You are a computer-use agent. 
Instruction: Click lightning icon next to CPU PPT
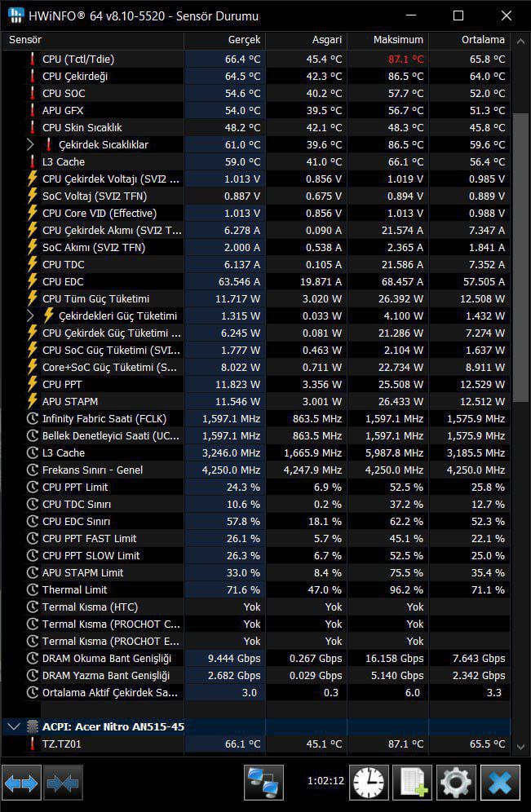[33, 384]
